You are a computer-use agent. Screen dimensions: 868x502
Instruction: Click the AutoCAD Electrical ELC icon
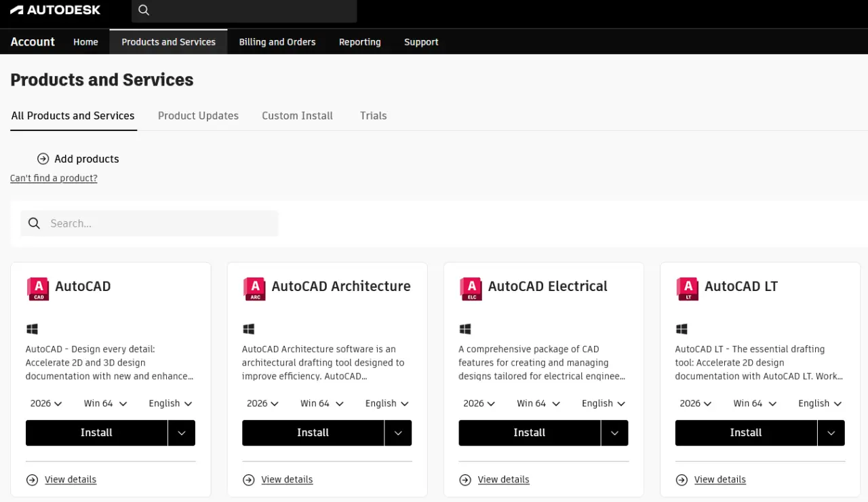click(471, 288)
